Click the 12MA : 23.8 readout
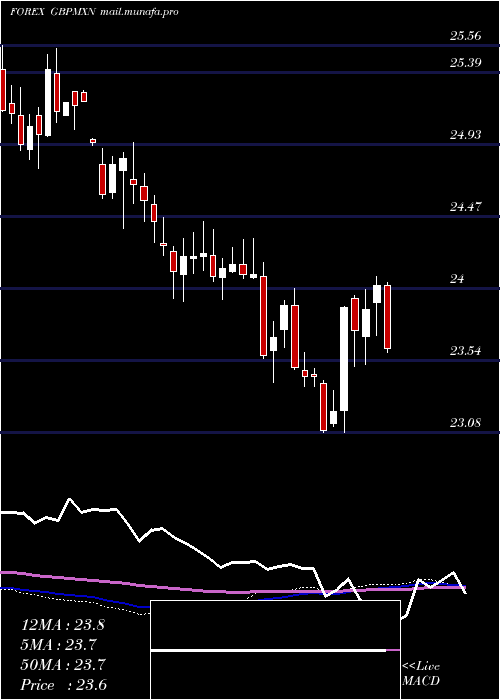Viewport: 500px width, 700px height. [62, 625]
